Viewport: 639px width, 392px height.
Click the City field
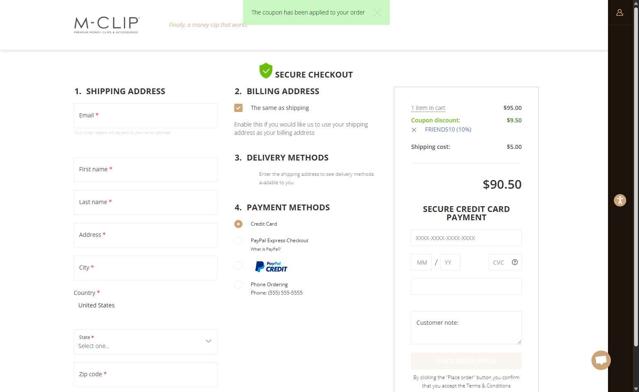pos(145,268)
